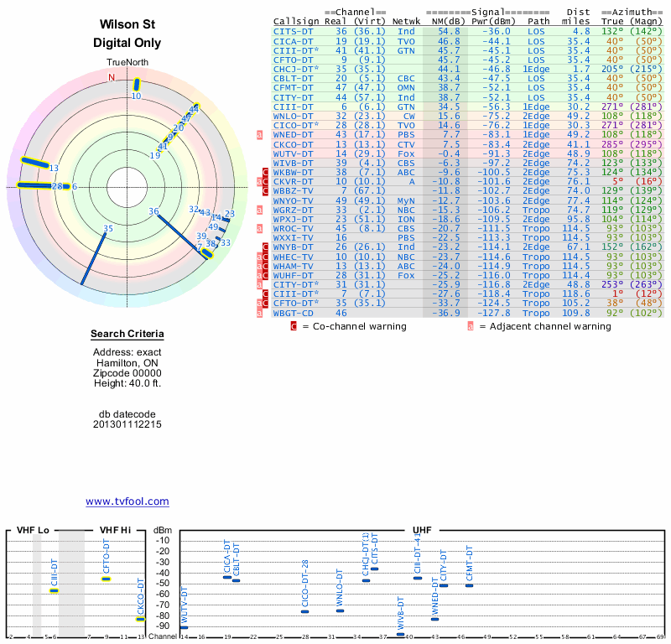Screen dimensions: 671x644
Task: Select the CFTO-DT row in the table
Action: [x=294, y=60]
